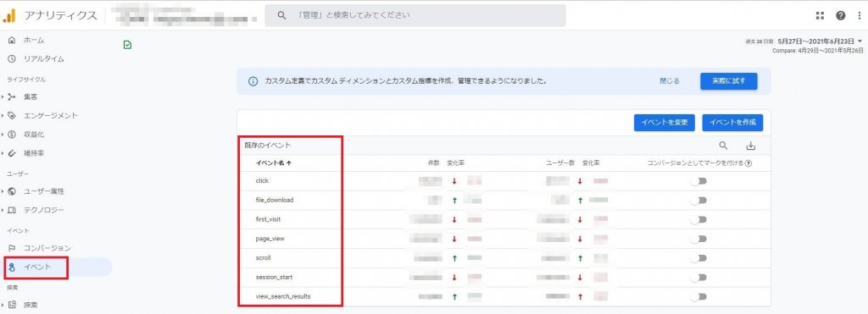Click the 実際に試す button

tap(728, 80)
